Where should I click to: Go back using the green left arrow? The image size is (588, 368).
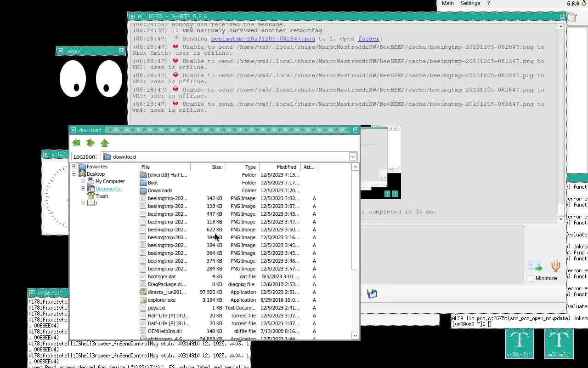point(76,143)
